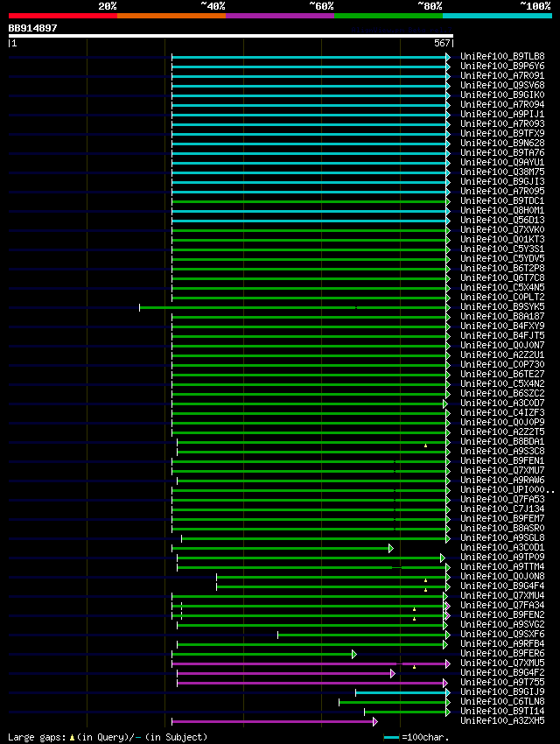The height and width of the screenshot is (744, 560).
Task: Click the UniRef100_A3ZXH5 label
Action: 502,720
